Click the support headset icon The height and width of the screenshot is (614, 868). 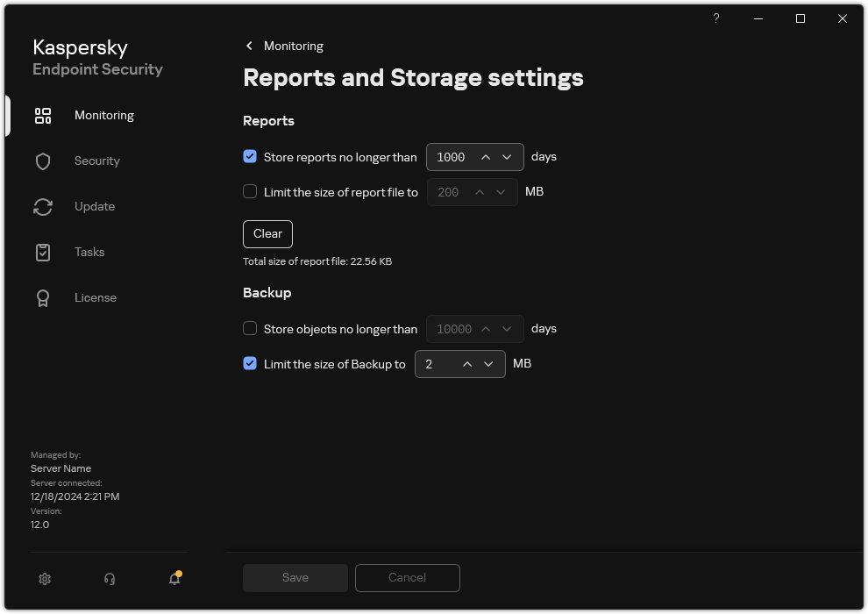click(109, 579)
